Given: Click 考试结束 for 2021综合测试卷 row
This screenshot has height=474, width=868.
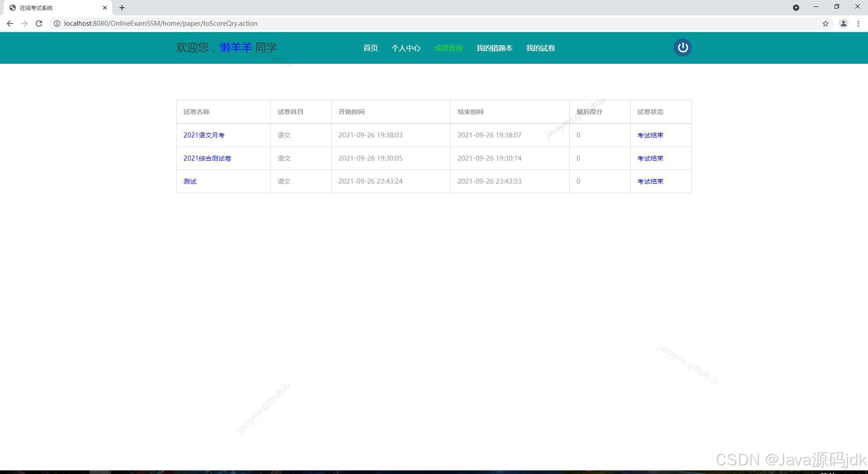Looking at the screenshot, I should (x=650, y=158).
